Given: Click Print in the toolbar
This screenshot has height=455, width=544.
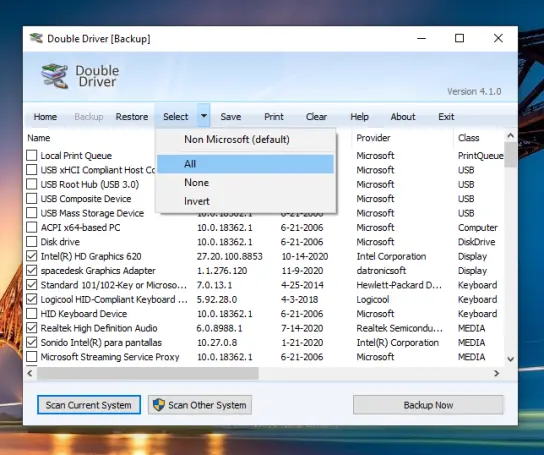Looking at the screenshot, I should [274, 117].
